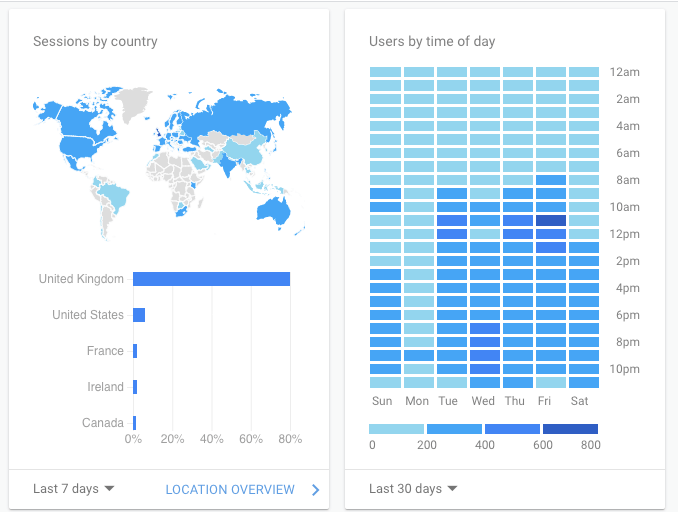Open the Last 30 days dropdown
The image size is (678, 512).
point(413,489)
